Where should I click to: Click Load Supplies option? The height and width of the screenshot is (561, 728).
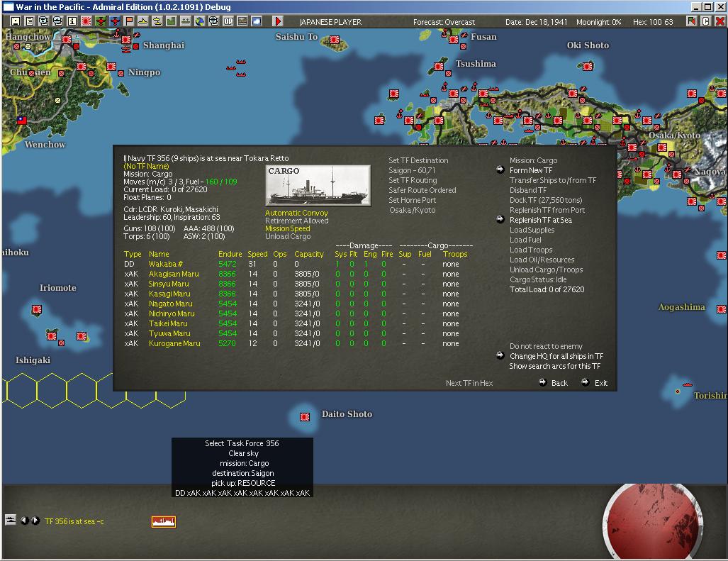click(x=532, y=230)
